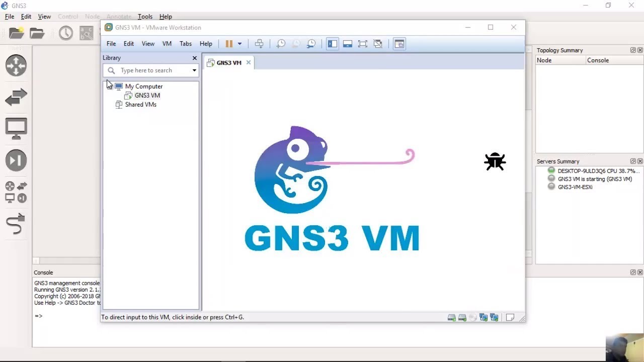Screen dimensions: 644x362
Task: Enter VMware full screen mode
Action: pyautogui.click(x=363, y=44)
